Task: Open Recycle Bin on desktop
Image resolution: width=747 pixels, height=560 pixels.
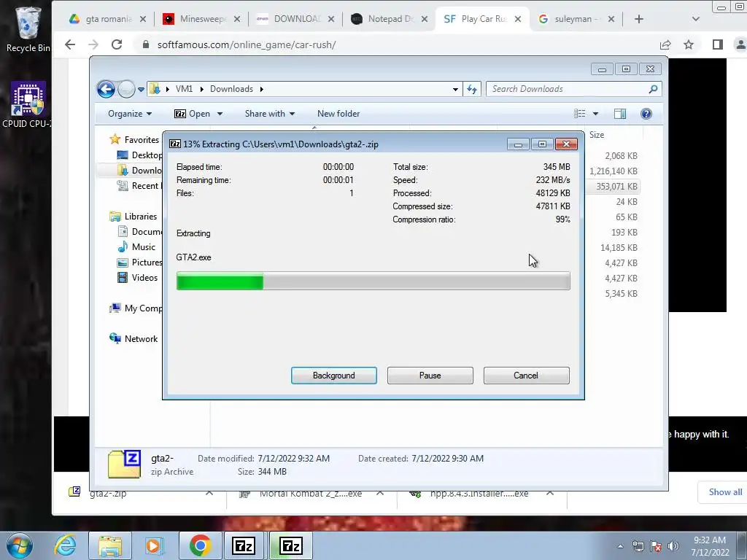Action: 28,28
